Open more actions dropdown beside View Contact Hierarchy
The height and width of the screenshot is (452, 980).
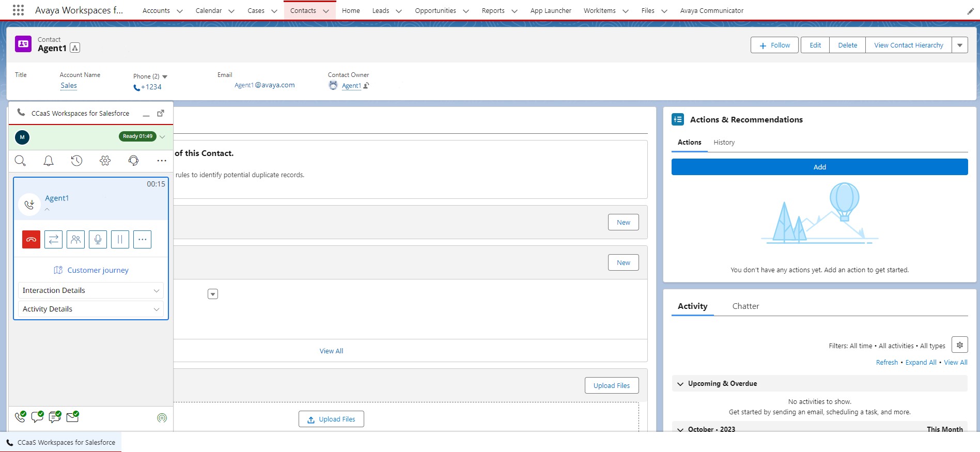coord(960,45)
